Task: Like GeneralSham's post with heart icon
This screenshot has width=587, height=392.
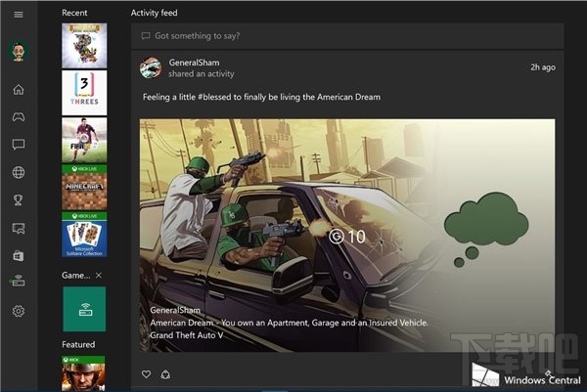Action: (x=147, y=374)
